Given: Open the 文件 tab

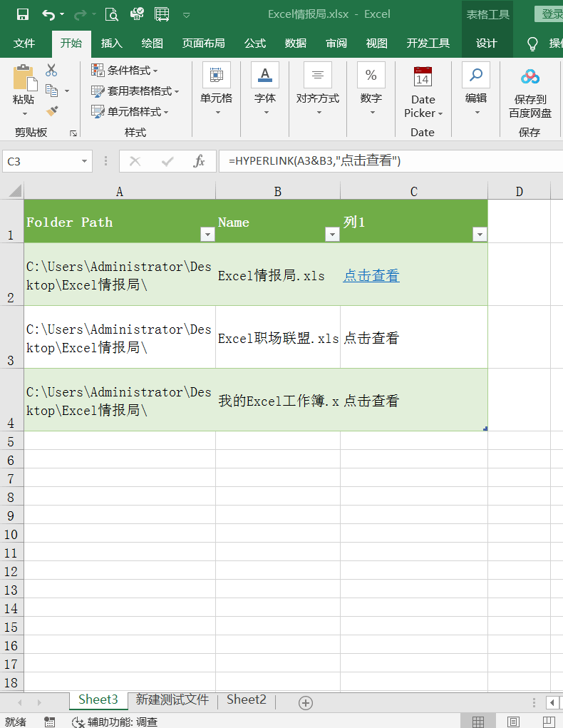Looking at the screenshot, I should tap(24, 43).
